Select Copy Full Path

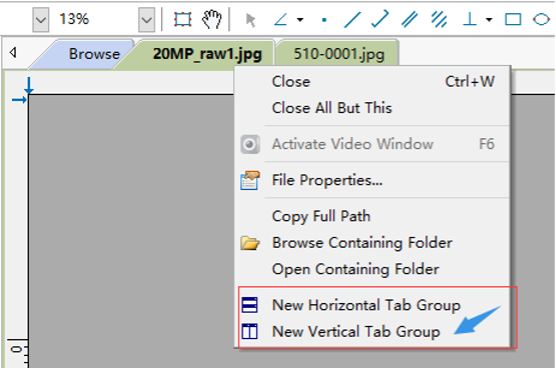[321, 217]
